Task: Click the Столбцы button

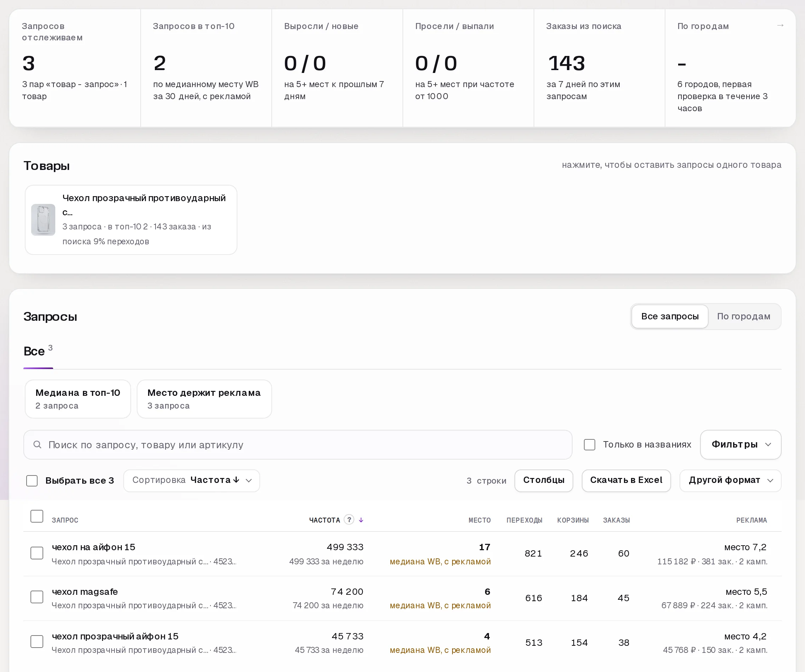Action: click(x=544, y=480)
